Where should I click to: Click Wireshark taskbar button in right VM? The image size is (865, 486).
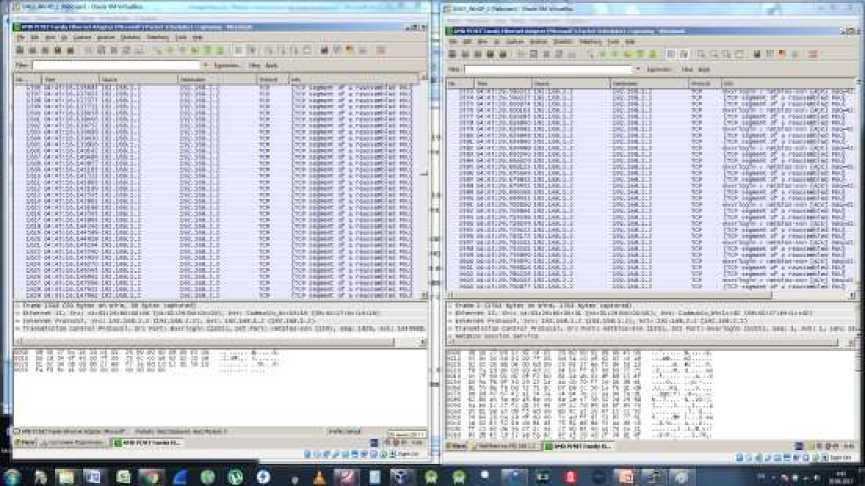579,446
